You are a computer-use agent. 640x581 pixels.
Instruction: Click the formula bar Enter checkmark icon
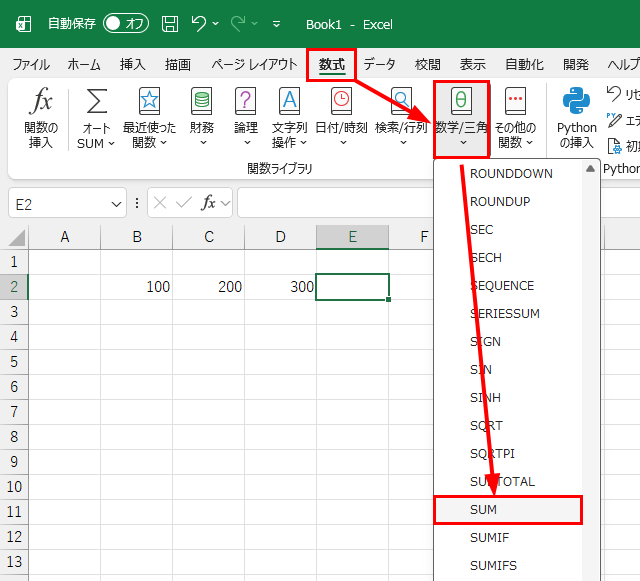click(x=184, y=203)
